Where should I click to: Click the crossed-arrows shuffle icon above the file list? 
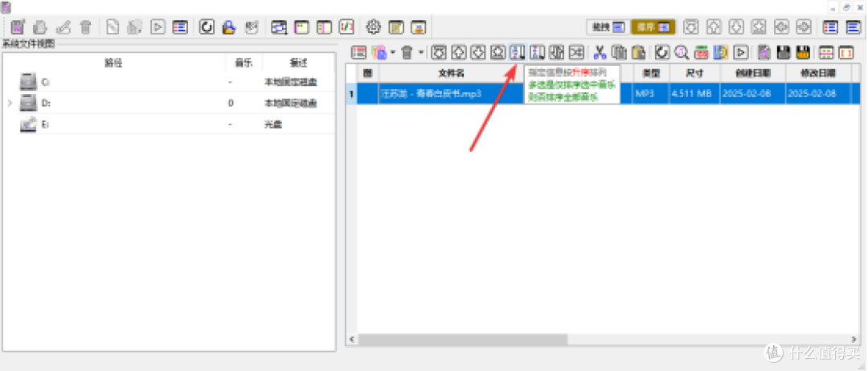click(x=577, y=52)
